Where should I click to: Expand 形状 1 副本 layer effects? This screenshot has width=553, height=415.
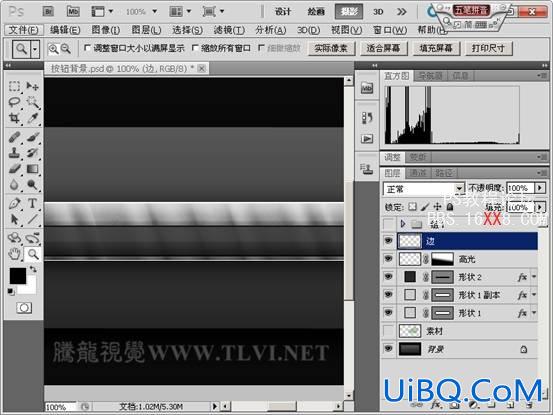534,295
